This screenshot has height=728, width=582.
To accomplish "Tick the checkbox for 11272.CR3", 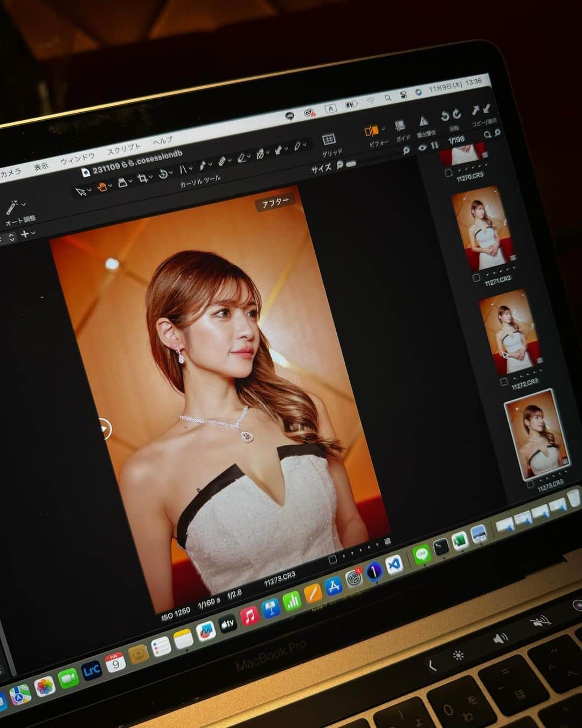I will tap(503, 382).
